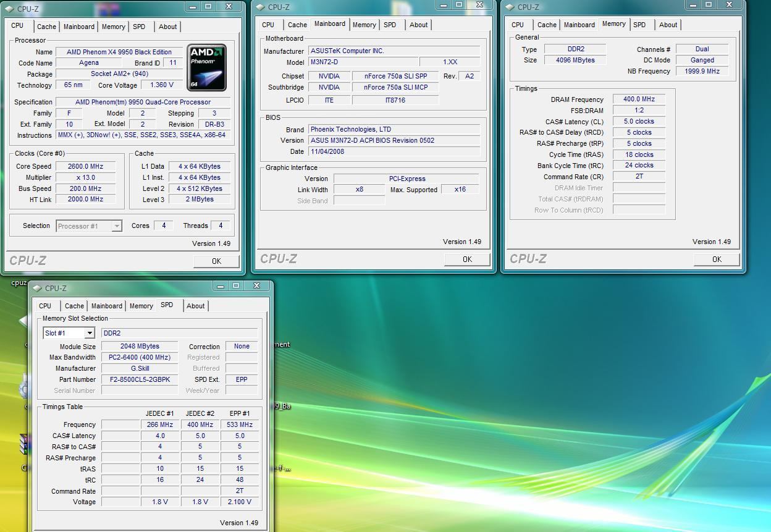
Task: Select Mainboard tab in the Memory window
Action: click(x=579, y=25)
